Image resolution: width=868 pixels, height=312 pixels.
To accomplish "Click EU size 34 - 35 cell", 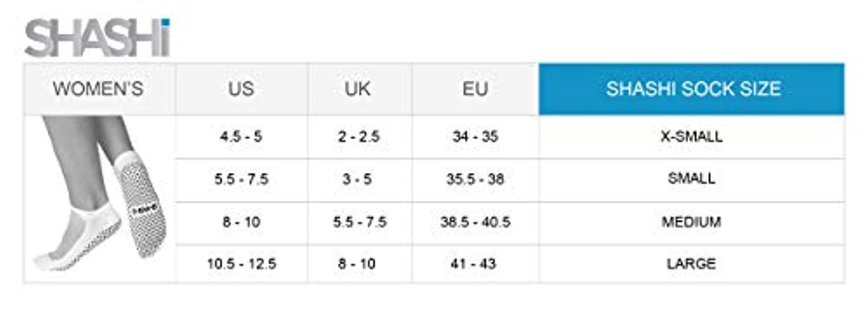I will pos(475,137).
